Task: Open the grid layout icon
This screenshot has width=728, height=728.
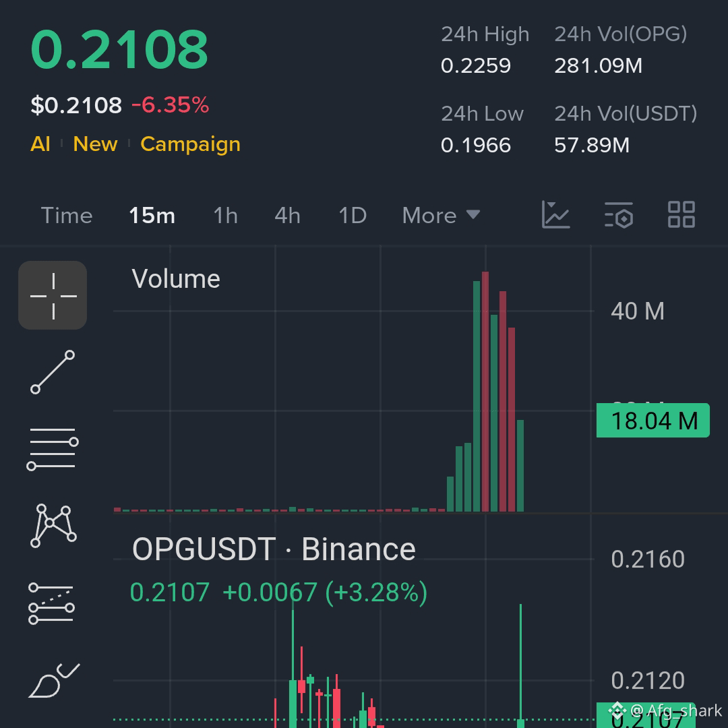Action: coord(681,214)
